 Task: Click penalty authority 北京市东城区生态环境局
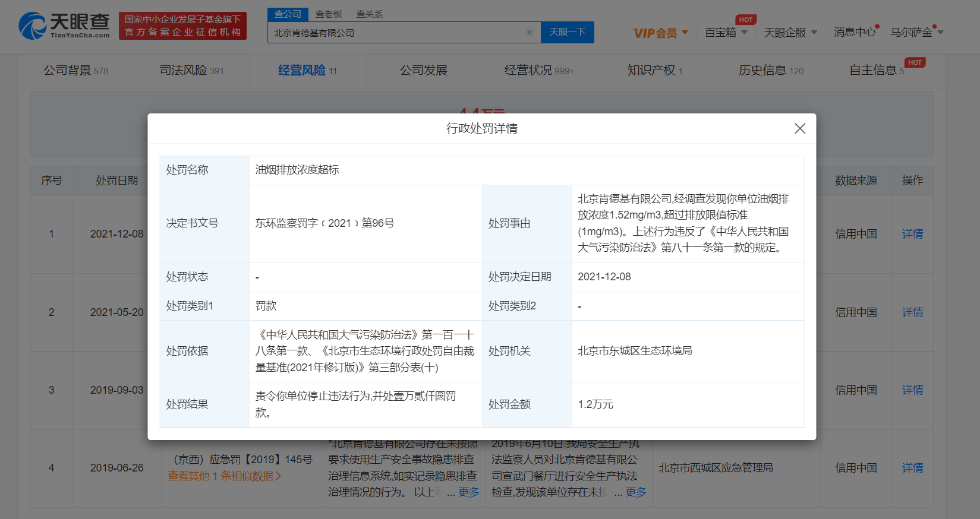(635, 351)
